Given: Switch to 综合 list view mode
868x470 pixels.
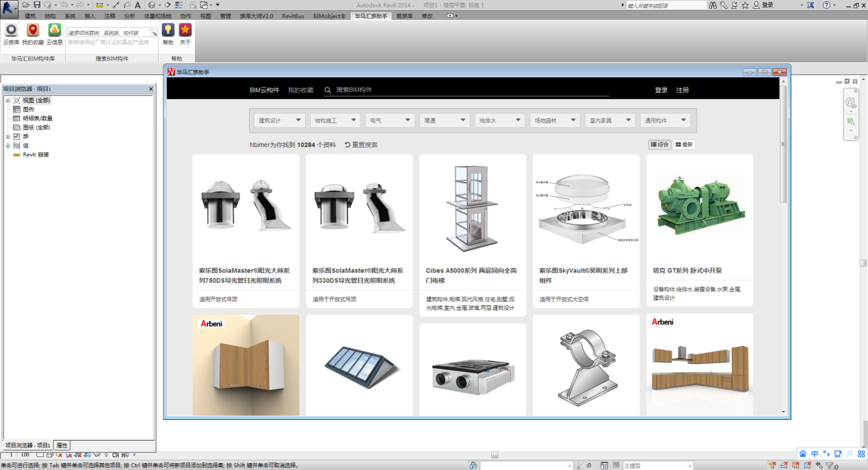Looking at the screenshot, I should (x=659, y=144).
